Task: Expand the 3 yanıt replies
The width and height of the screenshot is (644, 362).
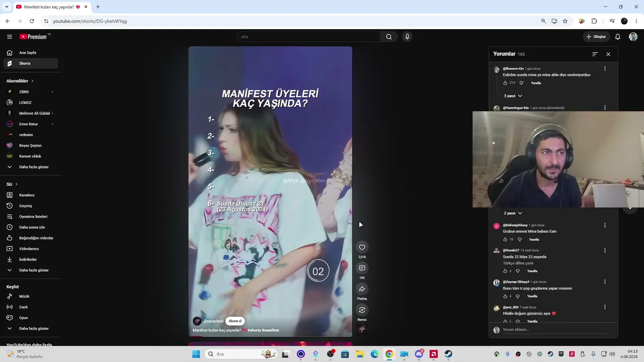Action: [x=513, y=96]
